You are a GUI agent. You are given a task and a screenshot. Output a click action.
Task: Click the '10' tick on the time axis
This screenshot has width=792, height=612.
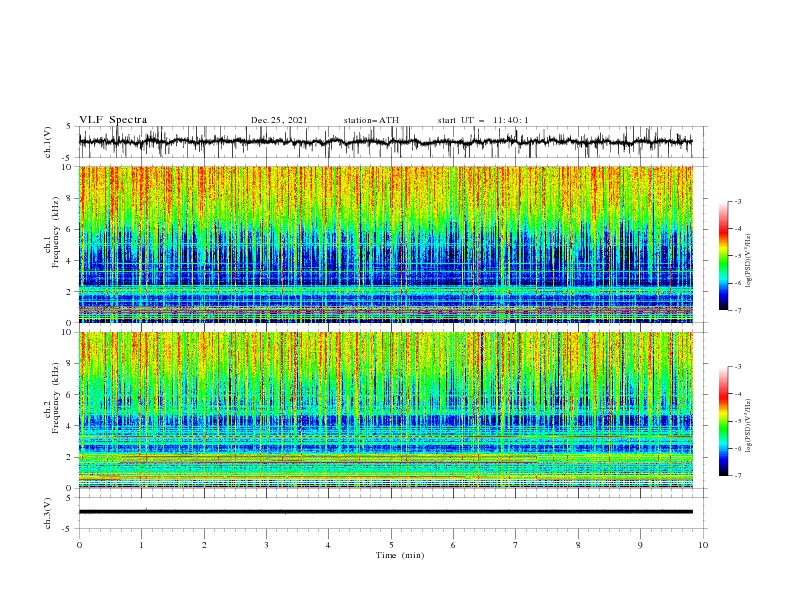tap(703, 545)
